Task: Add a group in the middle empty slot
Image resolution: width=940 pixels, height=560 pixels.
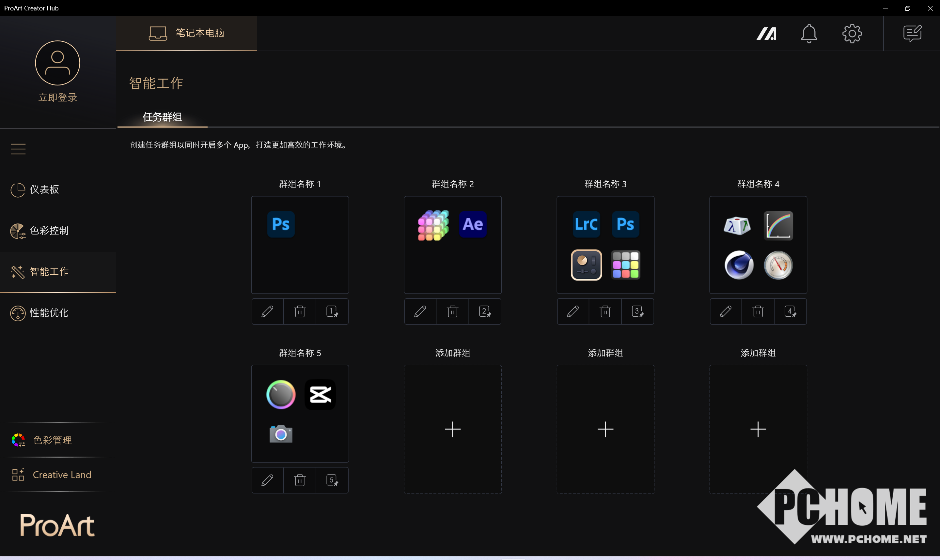Action: (x=605, y=429)
